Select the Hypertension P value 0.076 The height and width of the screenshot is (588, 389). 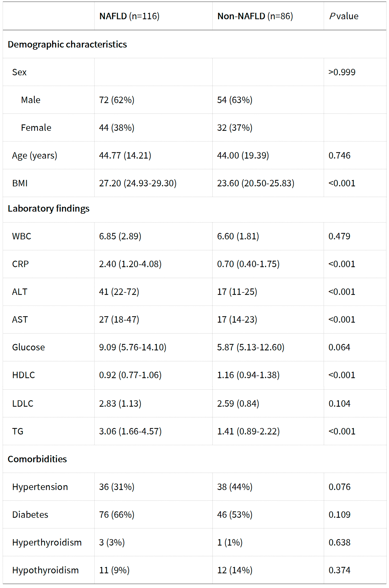coord(339,487)
